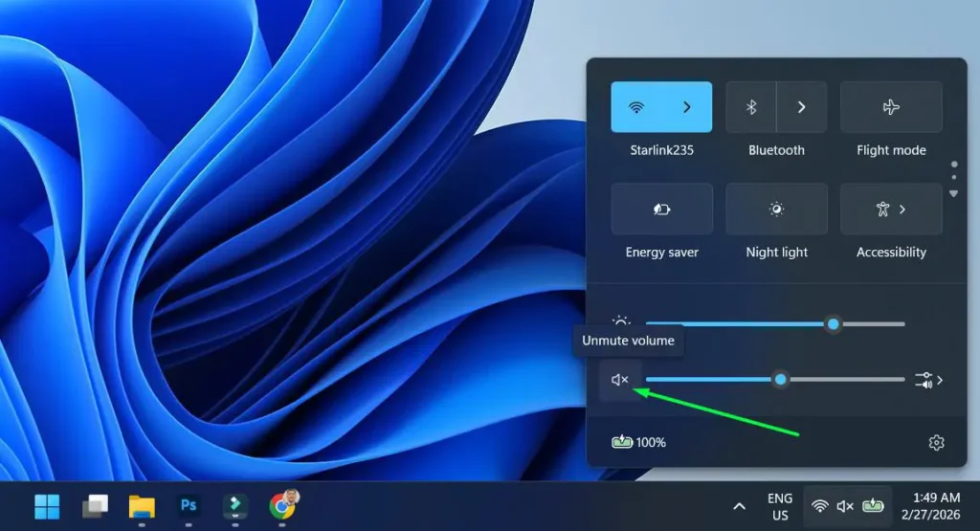Expand the Wi-Fi networks list chevron
This screenshot has height=531, width=980.
tap(687, 107)
